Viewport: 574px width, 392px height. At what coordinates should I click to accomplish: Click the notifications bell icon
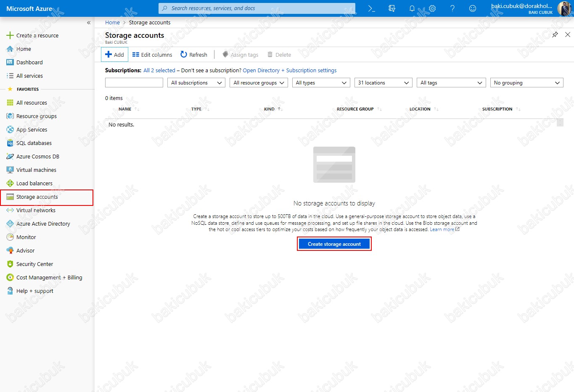(412, 8)
